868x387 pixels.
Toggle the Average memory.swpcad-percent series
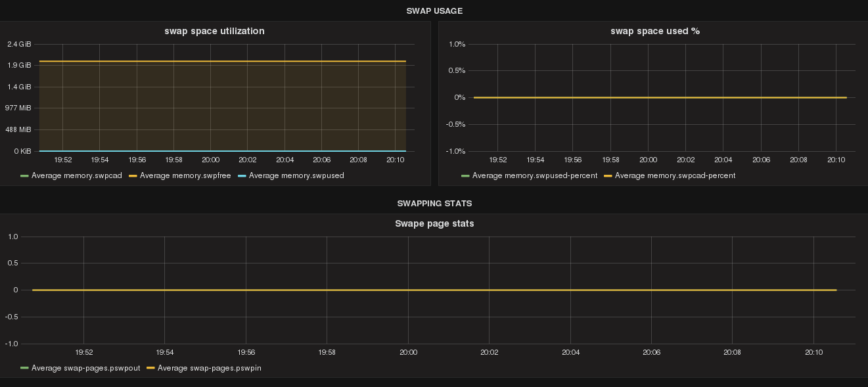(675, 175)
